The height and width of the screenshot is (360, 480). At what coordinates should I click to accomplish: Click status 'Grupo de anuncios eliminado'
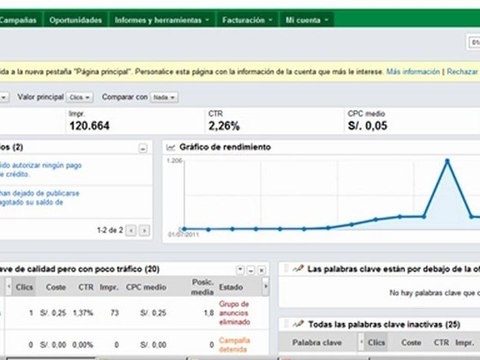[234, 313]
